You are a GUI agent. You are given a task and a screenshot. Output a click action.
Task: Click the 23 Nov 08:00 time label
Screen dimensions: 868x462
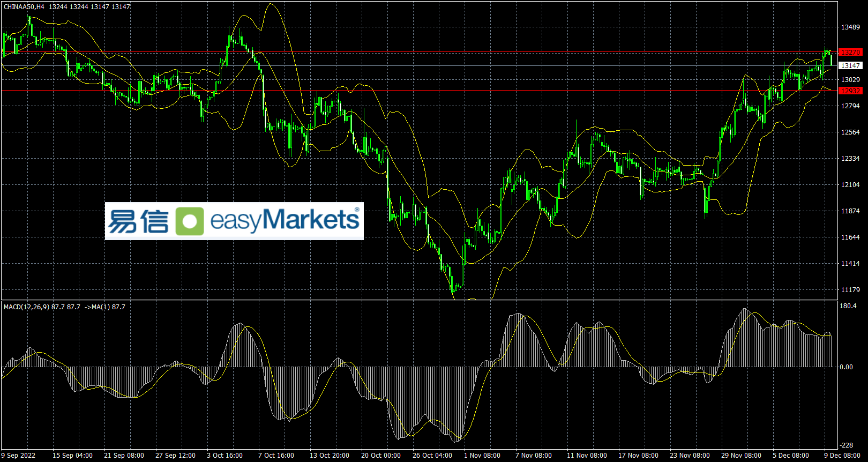690,456
